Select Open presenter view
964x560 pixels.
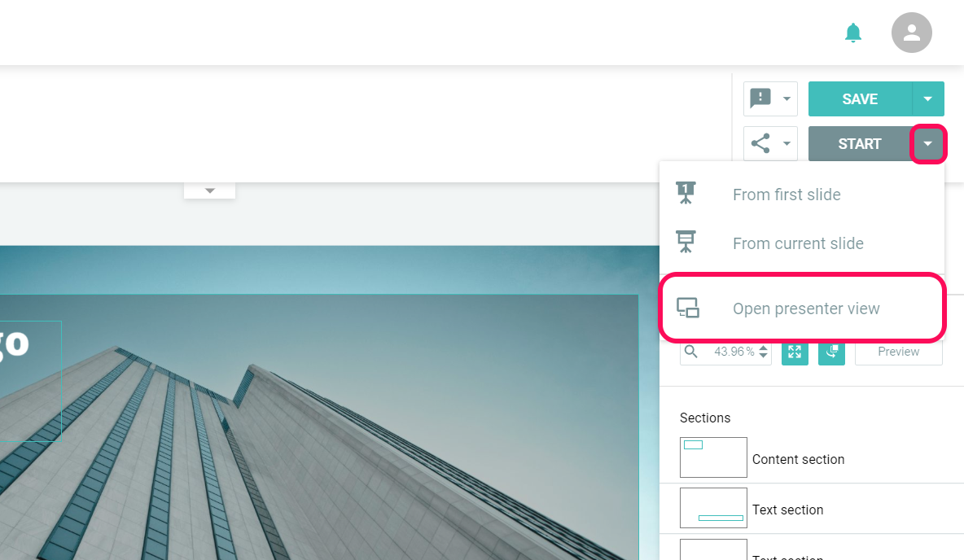pyautogui.click(x=802, y=308)
